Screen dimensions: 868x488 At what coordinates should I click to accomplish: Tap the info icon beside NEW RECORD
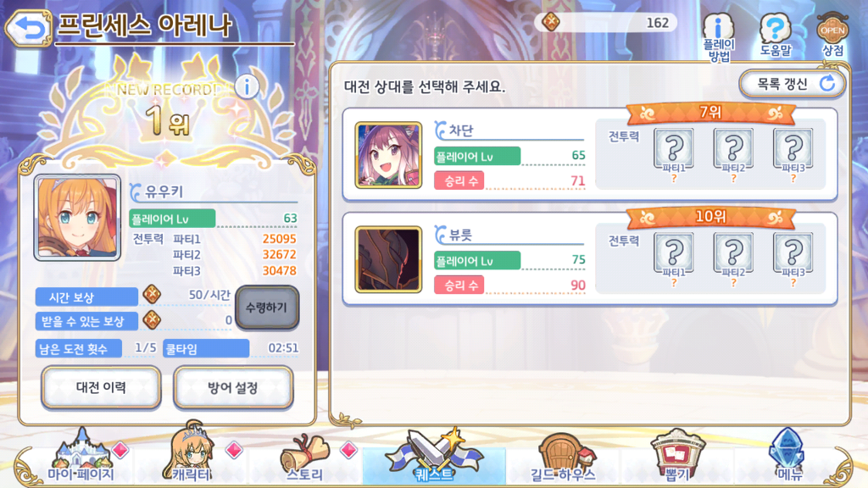247,87
